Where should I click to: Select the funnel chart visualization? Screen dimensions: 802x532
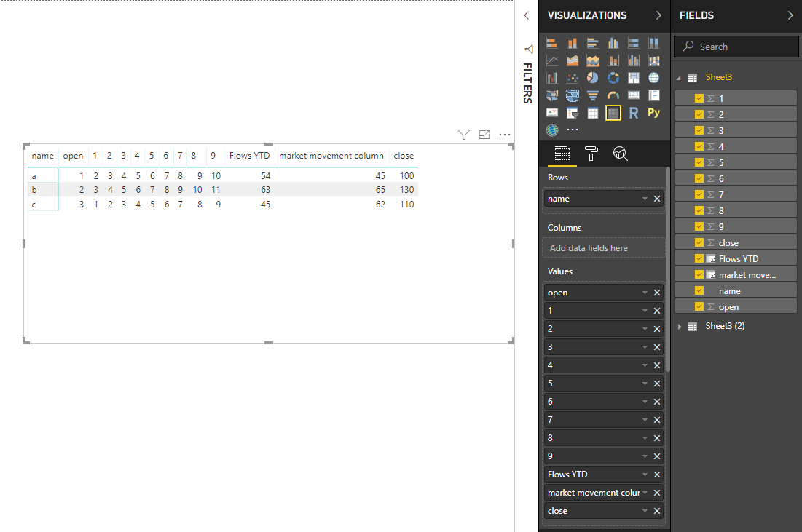593,95
